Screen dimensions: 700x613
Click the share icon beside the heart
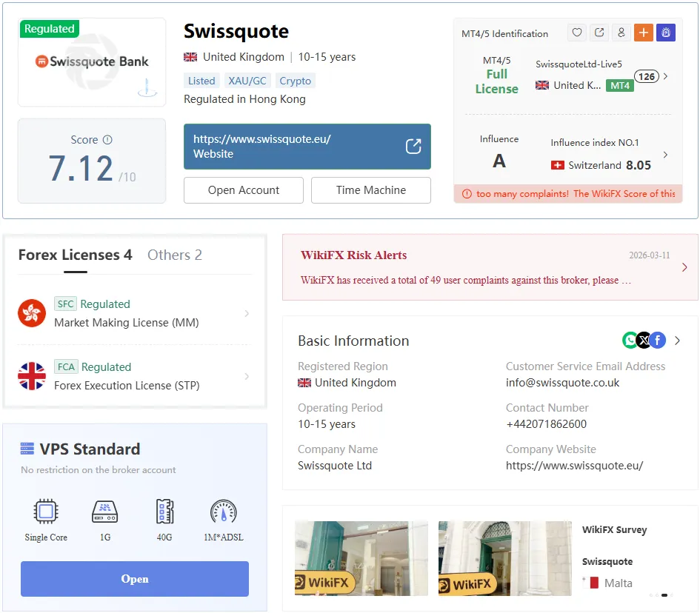pyautogui.click(x=599, y=33)
